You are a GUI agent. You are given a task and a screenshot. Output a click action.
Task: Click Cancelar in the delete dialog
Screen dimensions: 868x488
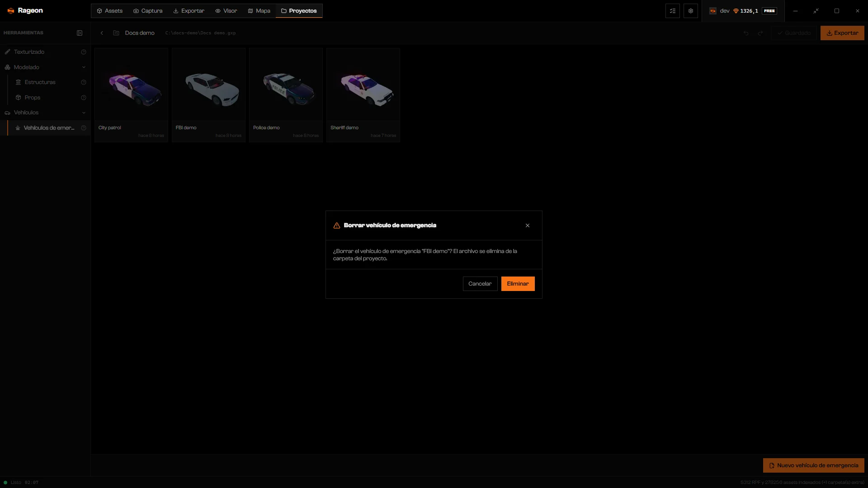point(480,284)
